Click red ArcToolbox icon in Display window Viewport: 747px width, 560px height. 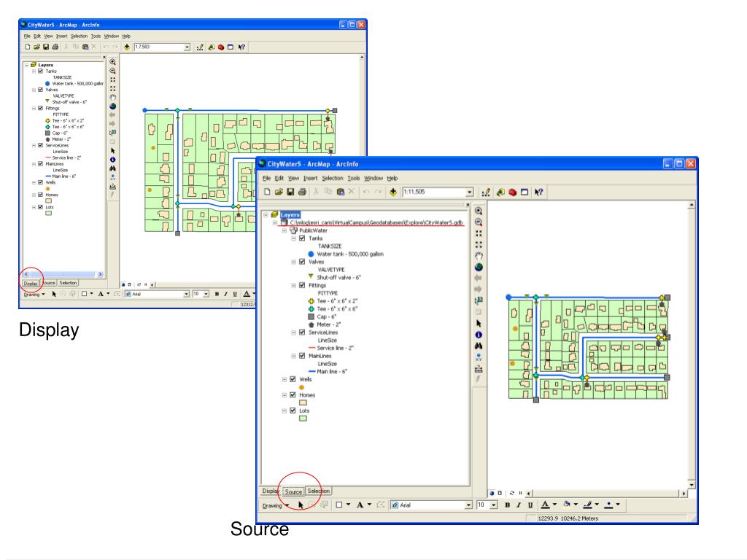click(x=221, y=47)
